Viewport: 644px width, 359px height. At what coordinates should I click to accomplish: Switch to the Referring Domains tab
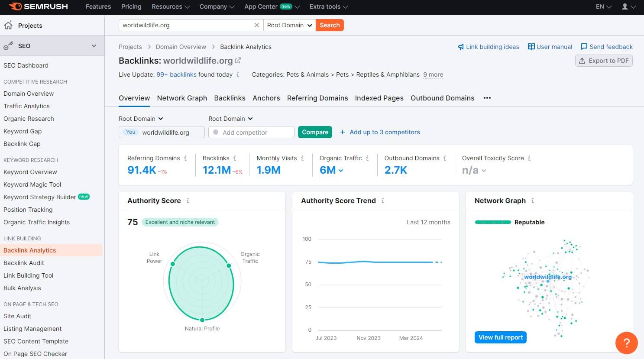pyautogui.click(x=317, y=98)
